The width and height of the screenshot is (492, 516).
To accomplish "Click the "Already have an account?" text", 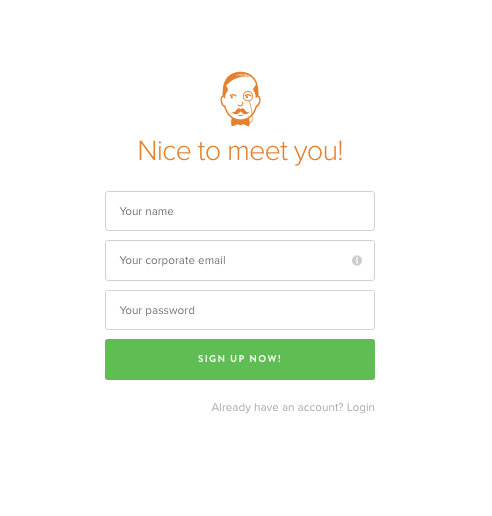I will tap(277, 407).
